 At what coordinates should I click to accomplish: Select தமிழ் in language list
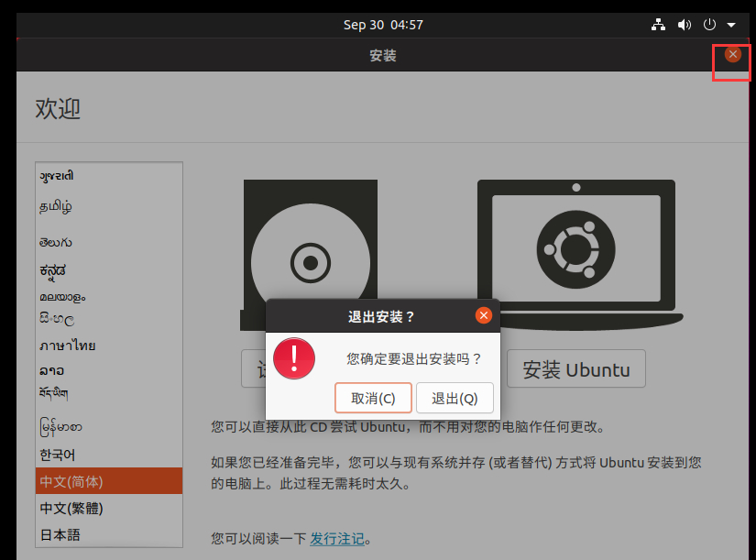[109, 206]
